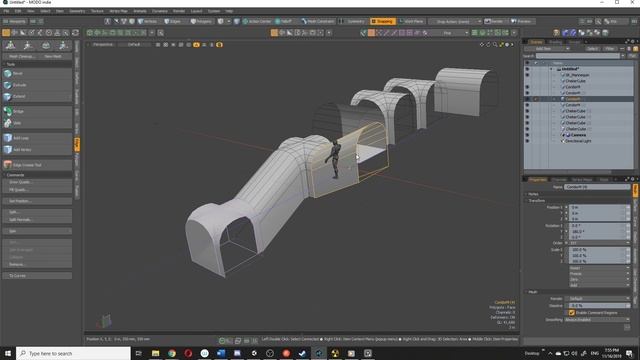Open the Drop Action dropdown
Image resolution: width=640 pixels, height=360 pixels.
tap(456, 21)
